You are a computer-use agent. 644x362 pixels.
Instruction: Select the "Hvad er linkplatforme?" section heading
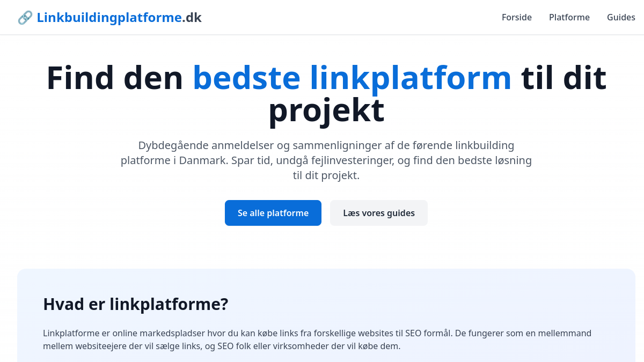(136, 304)
